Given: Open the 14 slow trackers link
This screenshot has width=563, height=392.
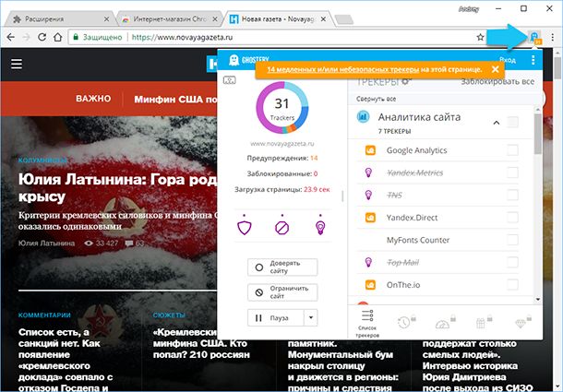Looking at the screenshot, I should tap(342, 69).
